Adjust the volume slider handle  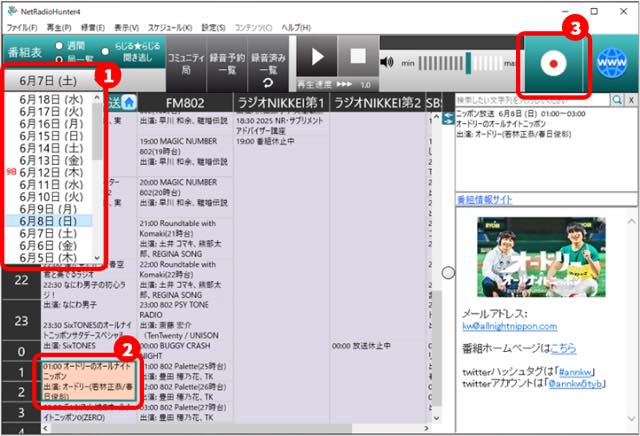pyautogui.click(x=468, y=63)
